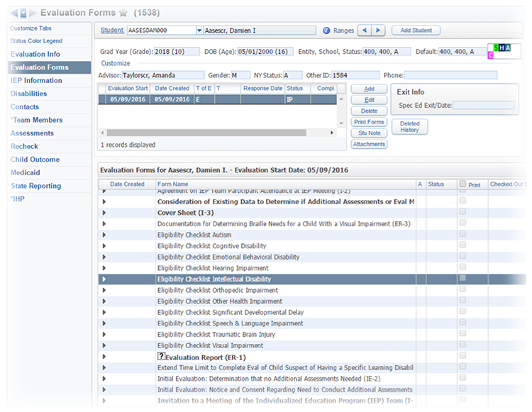Screen dimensions: 532x412
Task: Click the Add evaluation button
Action: click(369, 89)
